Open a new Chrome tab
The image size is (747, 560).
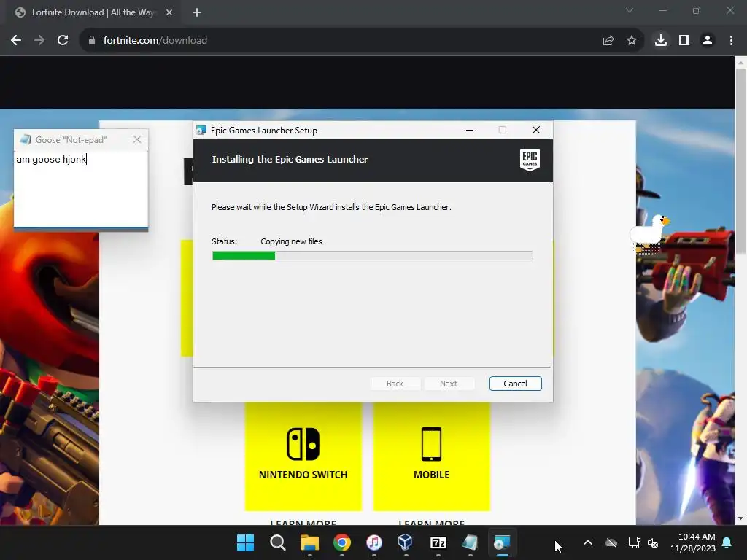point(197,13)
